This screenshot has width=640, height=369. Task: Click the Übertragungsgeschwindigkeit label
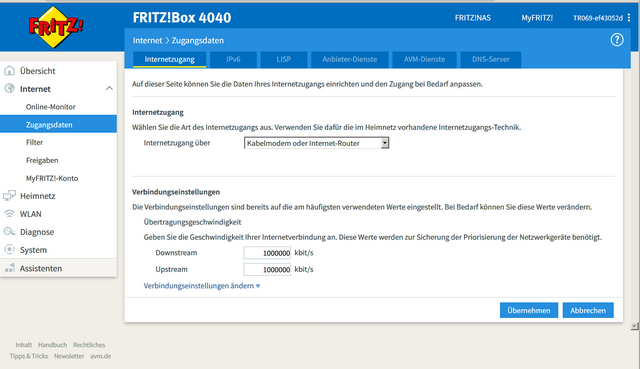tap(192, 222)
